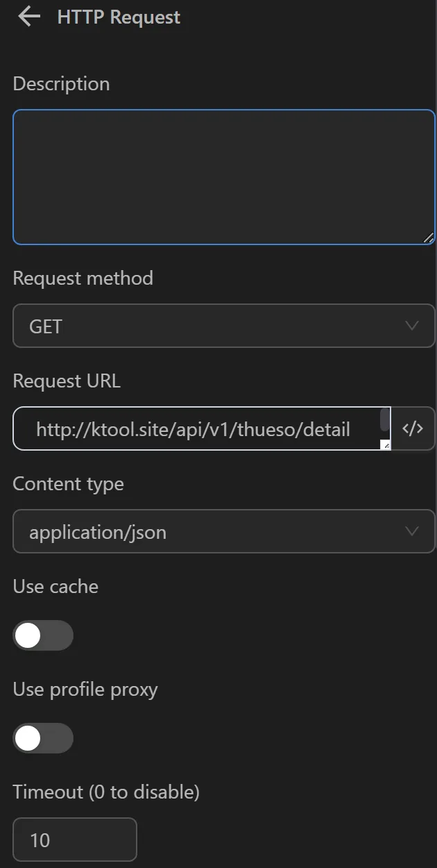Enable the Use profile proxy option
The height and width of the screenshot is (868, 437).
point(43,738)
